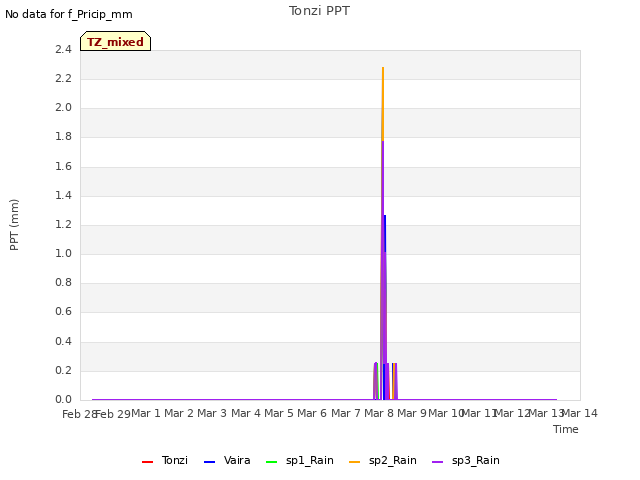Click the 'No data for f_Pricip_mm' message
Screen dimensions: 640x480
(x=69, y=14)
